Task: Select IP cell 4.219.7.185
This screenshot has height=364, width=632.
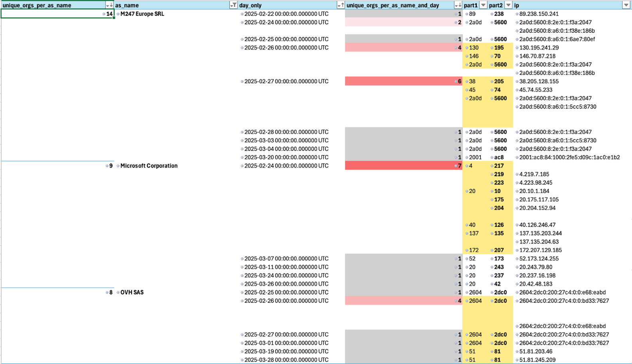Action: 572,174
